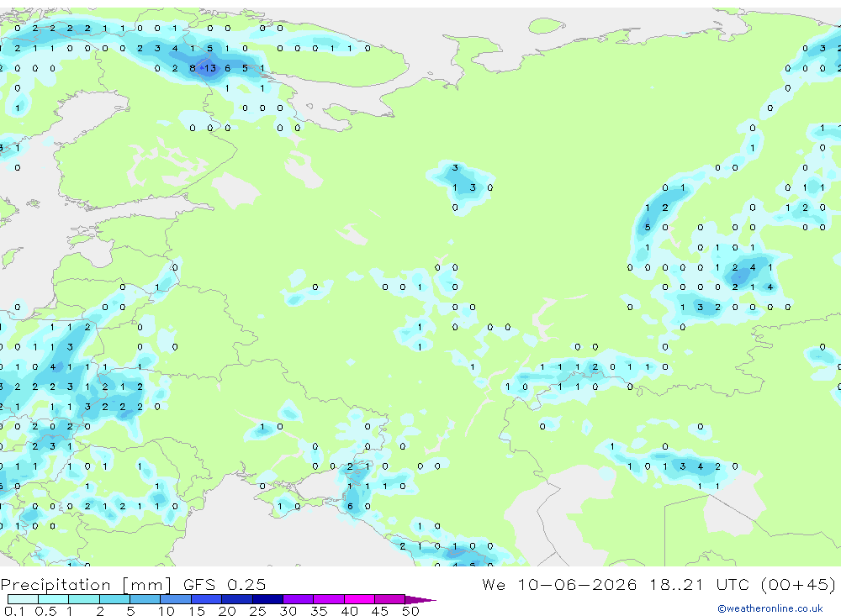Click the '8' value beside the 13
Screen dimensions: 841x616
pyautogui.click(x=193, y=68)
